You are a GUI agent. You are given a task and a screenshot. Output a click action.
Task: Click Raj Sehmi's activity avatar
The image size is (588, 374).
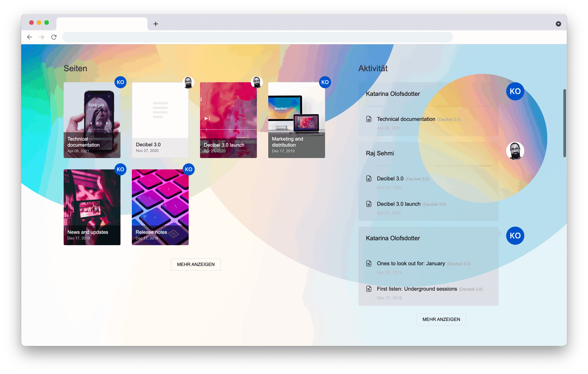click(515, 151)
